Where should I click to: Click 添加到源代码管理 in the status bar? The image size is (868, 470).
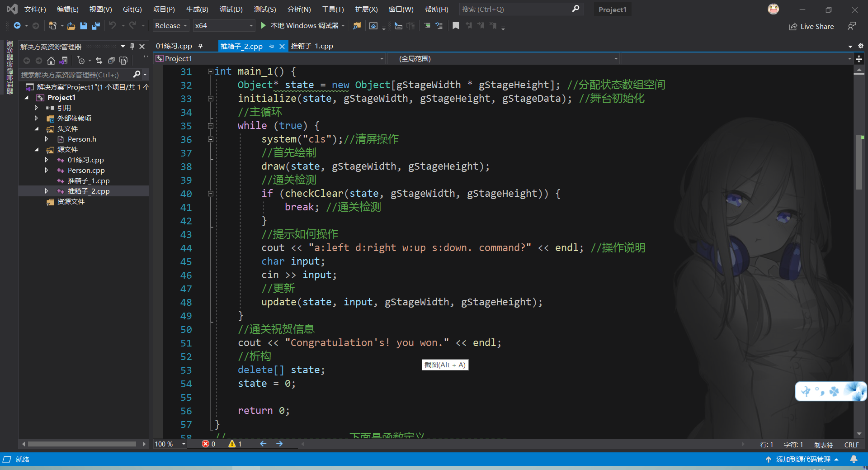tap(802, 459)
